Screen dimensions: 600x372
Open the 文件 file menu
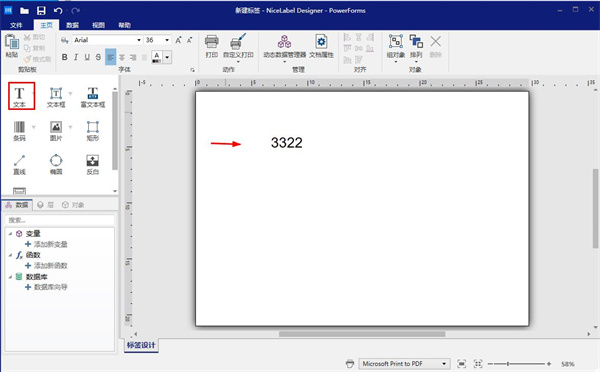pos(16,25)
